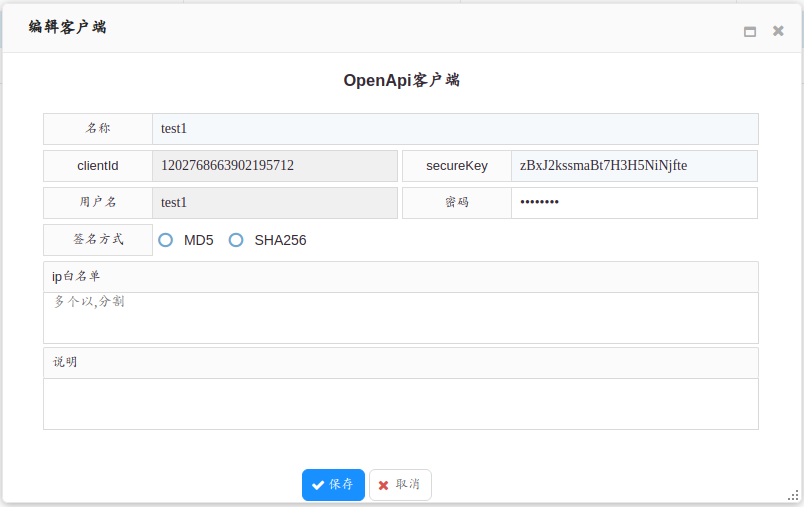
Task: Focus the 密码 password field
Action: point(633,203)
